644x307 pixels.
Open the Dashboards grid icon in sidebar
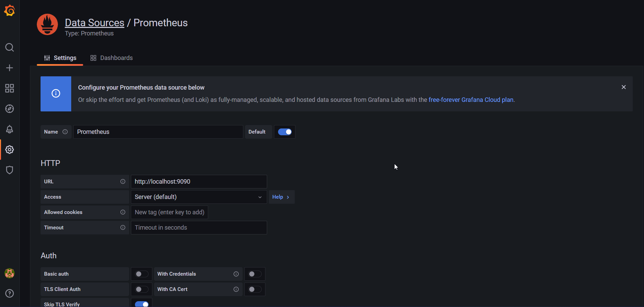pyautogui.click(x=10, y=88)
